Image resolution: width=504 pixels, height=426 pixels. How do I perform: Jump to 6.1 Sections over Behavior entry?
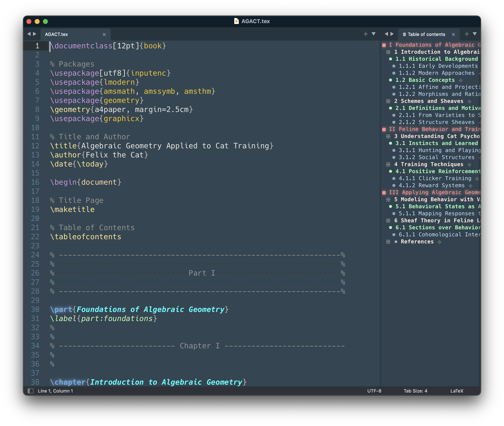pyautogui.click(x=438, y=227)
